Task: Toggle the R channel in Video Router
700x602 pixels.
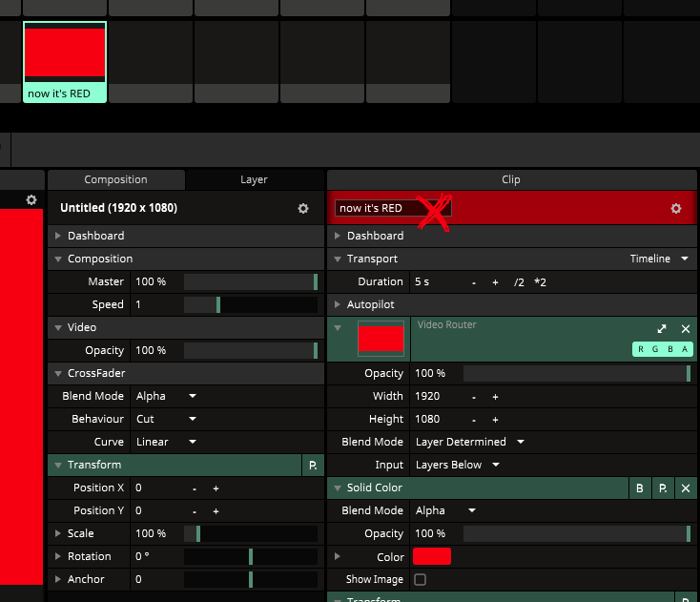Action: 641,349
